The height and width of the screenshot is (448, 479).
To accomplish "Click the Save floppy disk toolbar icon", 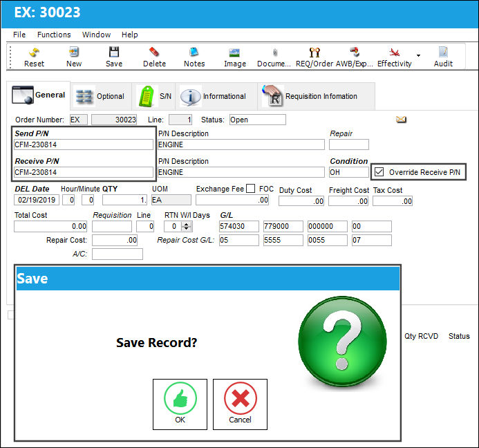I will tap(114, 53).
